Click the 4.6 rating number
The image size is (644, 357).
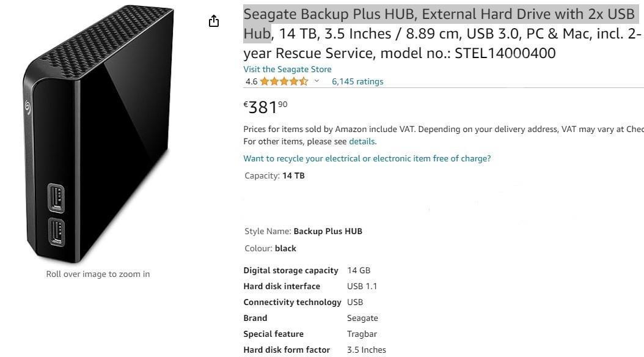point(251,81)
